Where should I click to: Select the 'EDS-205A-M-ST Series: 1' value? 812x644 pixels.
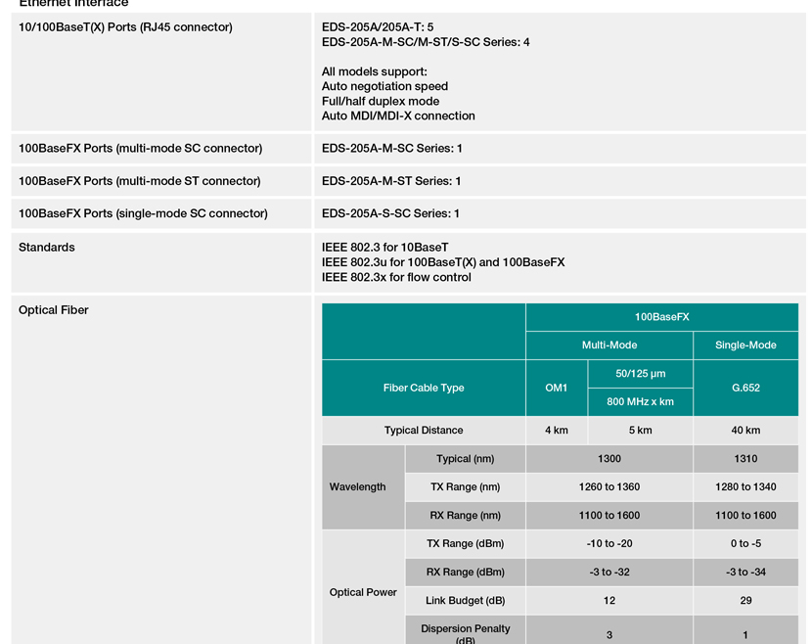(x=391, y=181)
